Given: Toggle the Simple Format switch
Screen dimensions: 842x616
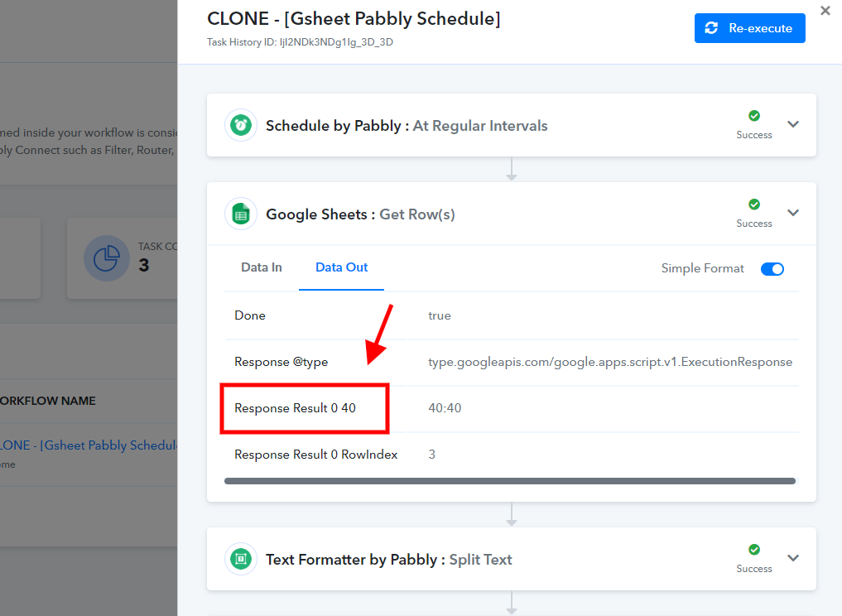Looking at the screenshot, I should point(772,268).
